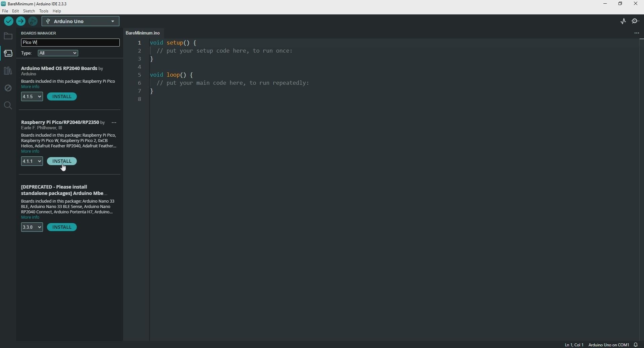The height and width of the screenshot is (348, 644).
Task: Open the Arduino Uno board selector dropdown
Action: 80,21
